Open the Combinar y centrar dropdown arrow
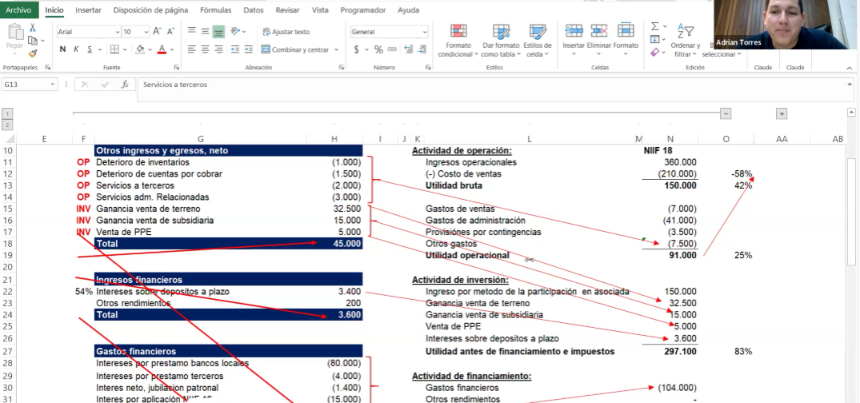860x403 pixels. 336,49
